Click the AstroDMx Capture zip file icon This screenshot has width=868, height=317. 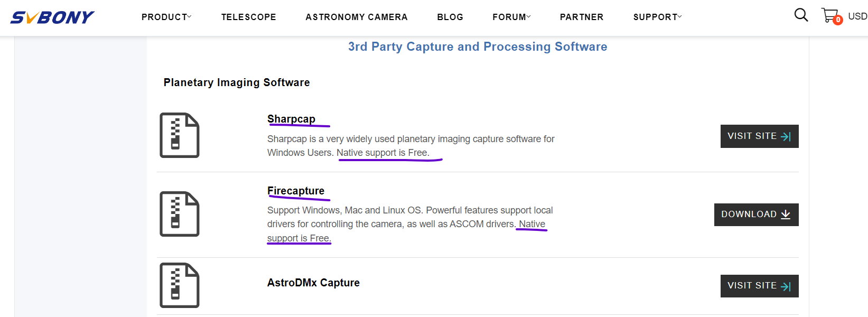180,285
